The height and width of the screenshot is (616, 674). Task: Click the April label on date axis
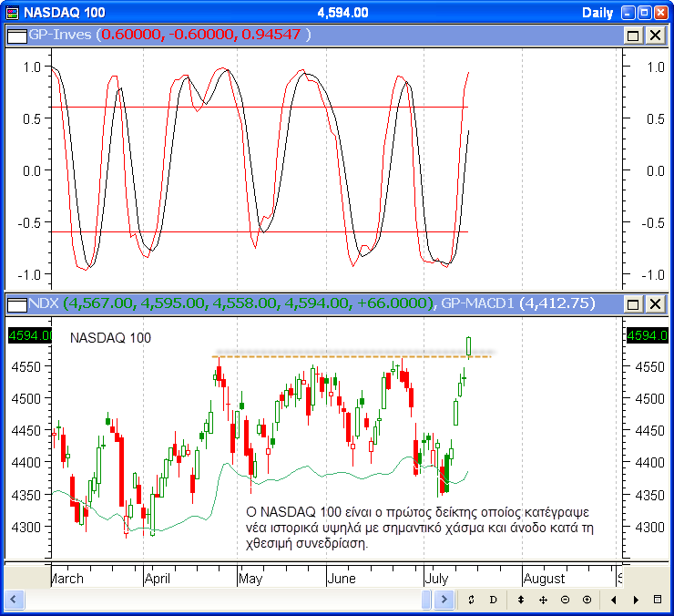(x=157, y=579)
